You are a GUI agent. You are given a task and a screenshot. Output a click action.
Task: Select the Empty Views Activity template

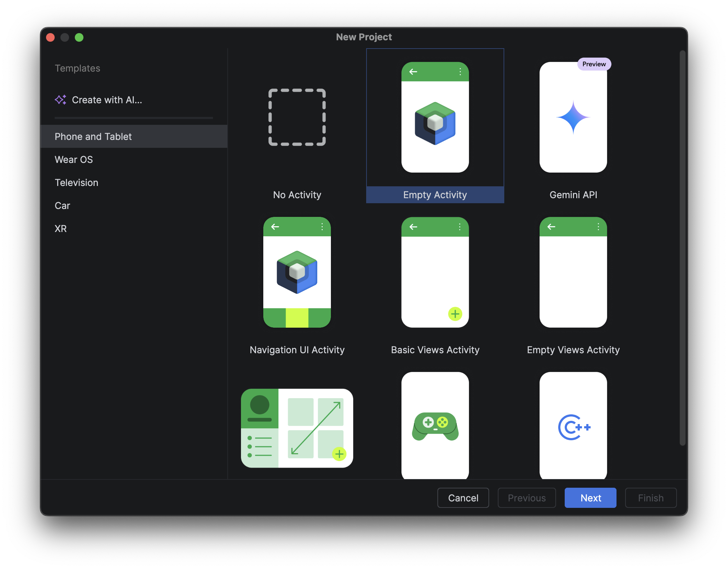[x=573, y=272]
